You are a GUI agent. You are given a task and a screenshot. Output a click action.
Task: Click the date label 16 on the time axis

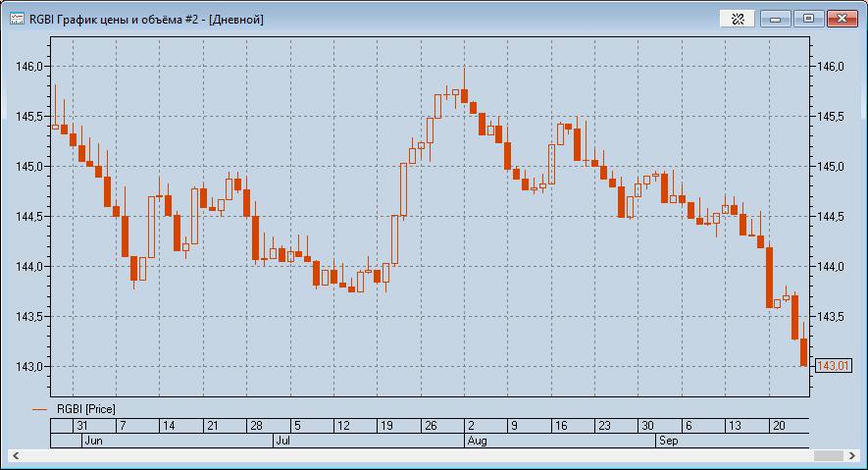click(561, 426)
